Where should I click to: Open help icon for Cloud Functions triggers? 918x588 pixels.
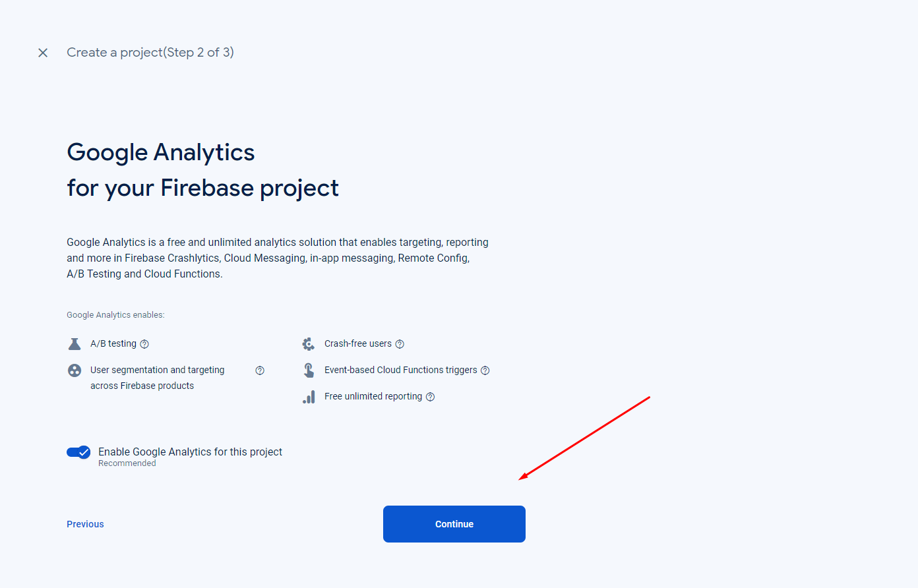point(485,370)
